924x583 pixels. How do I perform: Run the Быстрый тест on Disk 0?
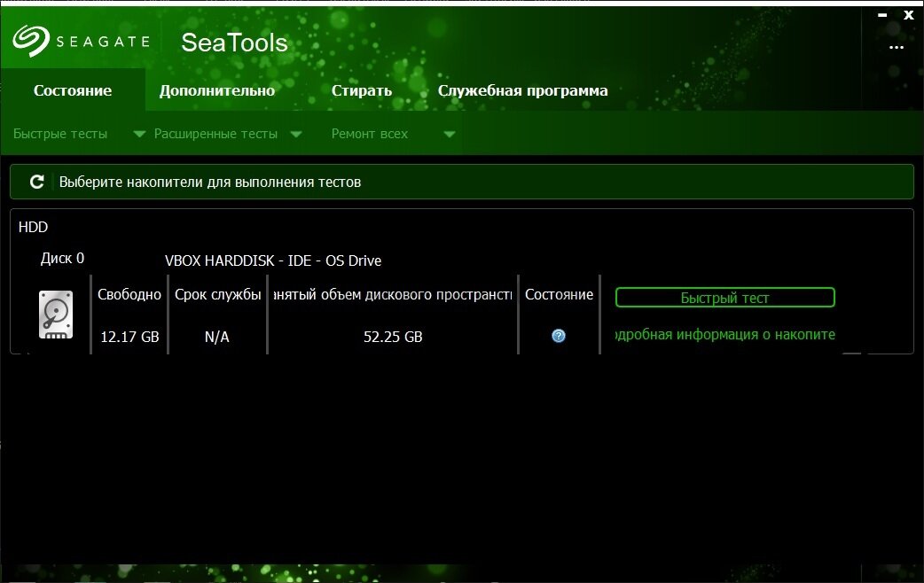724,298
